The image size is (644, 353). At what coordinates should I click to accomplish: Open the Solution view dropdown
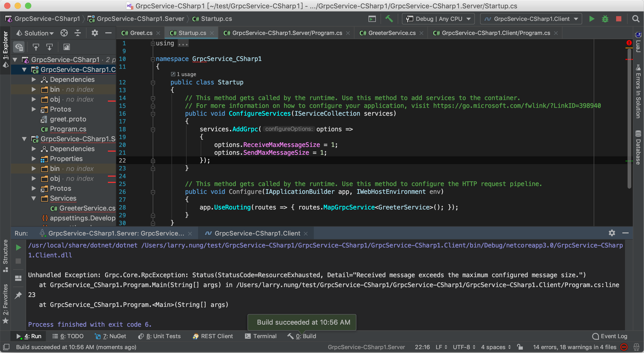coord(35,33)
